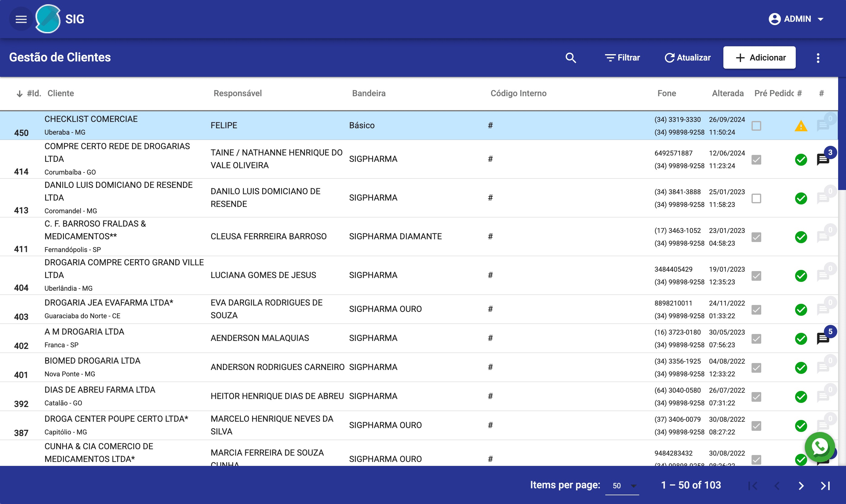Screen dimensions: 846x504
Task: Open comments with badge 3 for client 414
Action: [x=823, y=159]
